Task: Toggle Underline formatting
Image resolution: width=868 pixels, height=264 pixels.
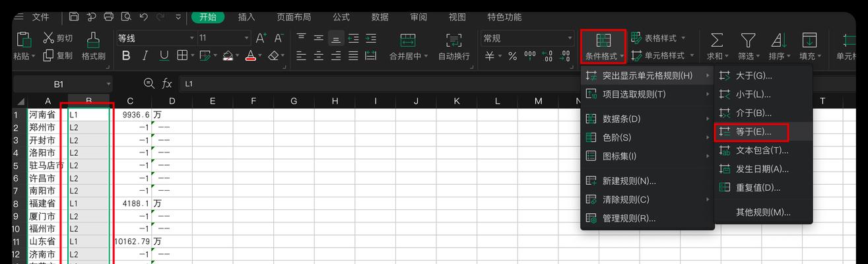Action: tap(164, 56)
